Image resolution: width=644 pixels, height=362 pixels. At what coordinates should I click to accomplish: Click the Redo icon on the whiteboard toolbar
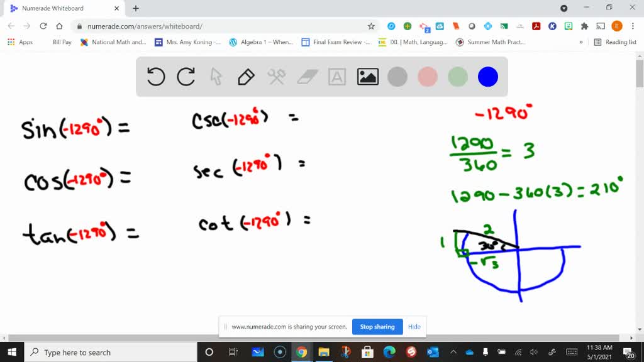coord(185,77)
